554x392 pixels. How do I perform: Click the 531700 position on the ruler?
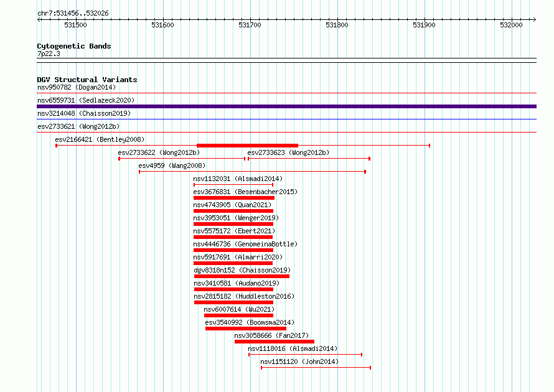(250, 25)
